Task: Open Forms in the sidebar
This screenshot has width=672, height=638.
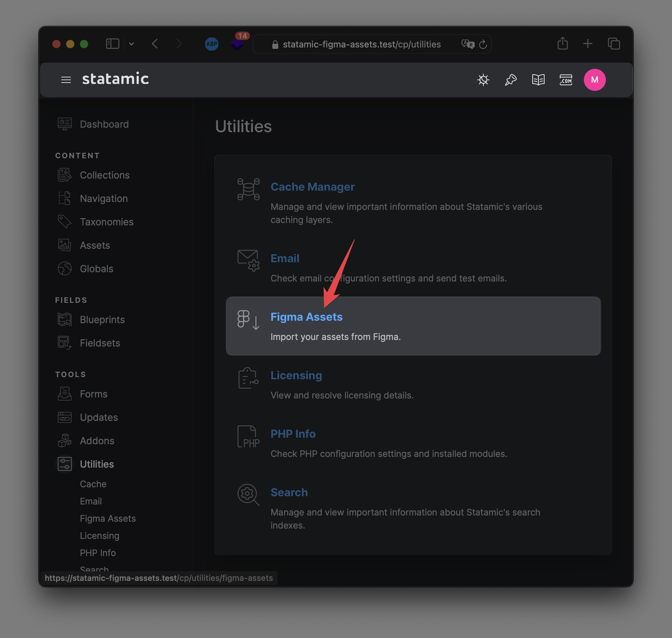Action: click(x=94, y=394)
